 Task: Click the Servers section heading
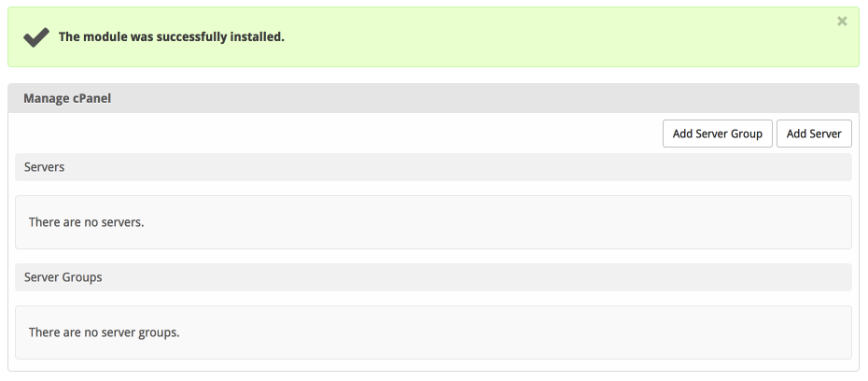44,167
